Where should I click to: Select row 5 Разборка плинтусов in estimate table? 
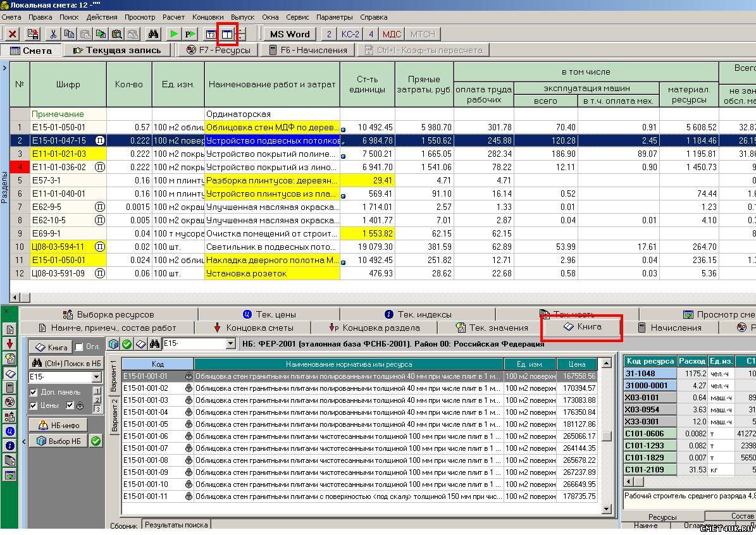(x=272, y=180)
